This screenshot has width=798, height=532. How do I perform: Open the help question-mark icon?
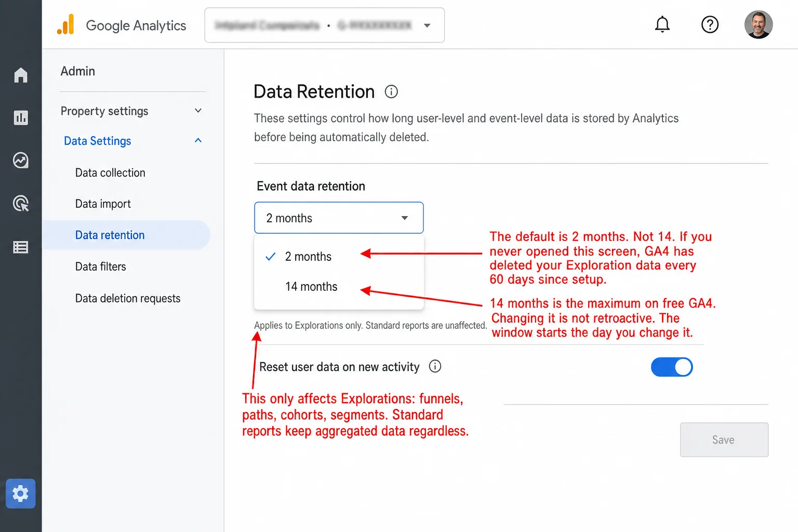(x=710, y=24)
